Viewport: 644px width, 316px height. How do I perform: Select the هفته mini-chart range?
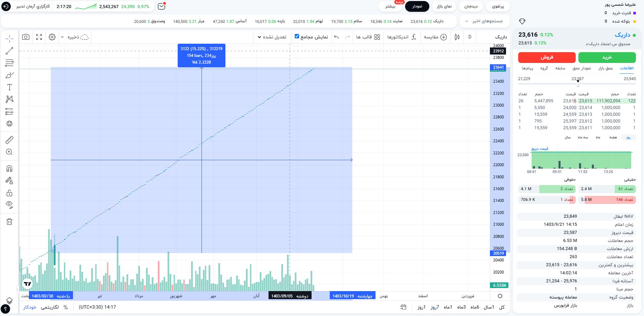(613, 137)
